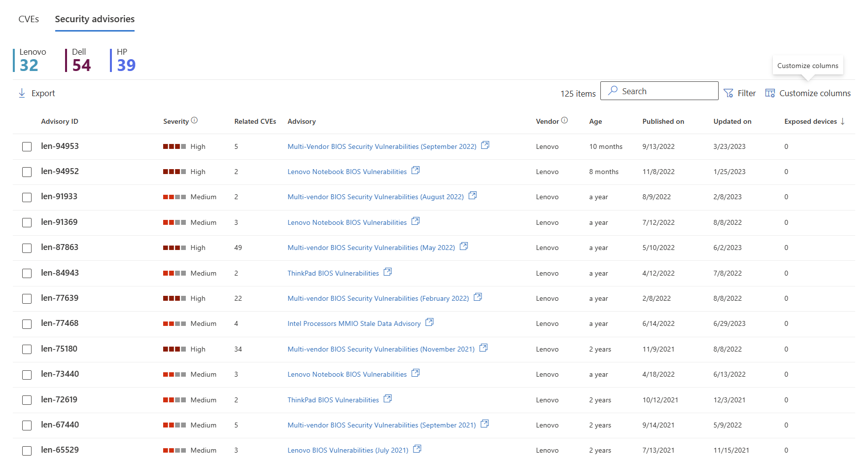Select the Security advisories tab
This screenshot has height=462, width=868.
pyautogui.click(x=95, y=19)
